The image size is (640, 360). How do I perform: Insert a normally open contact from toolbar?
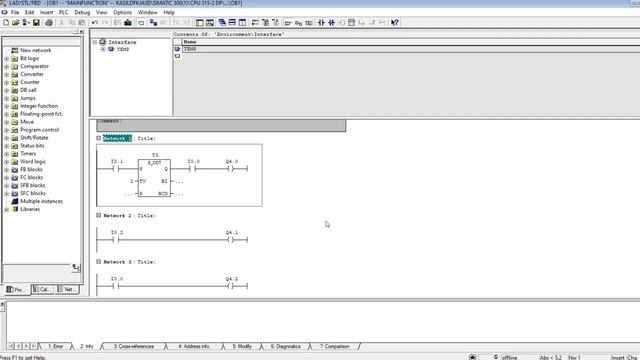(321, 22)
